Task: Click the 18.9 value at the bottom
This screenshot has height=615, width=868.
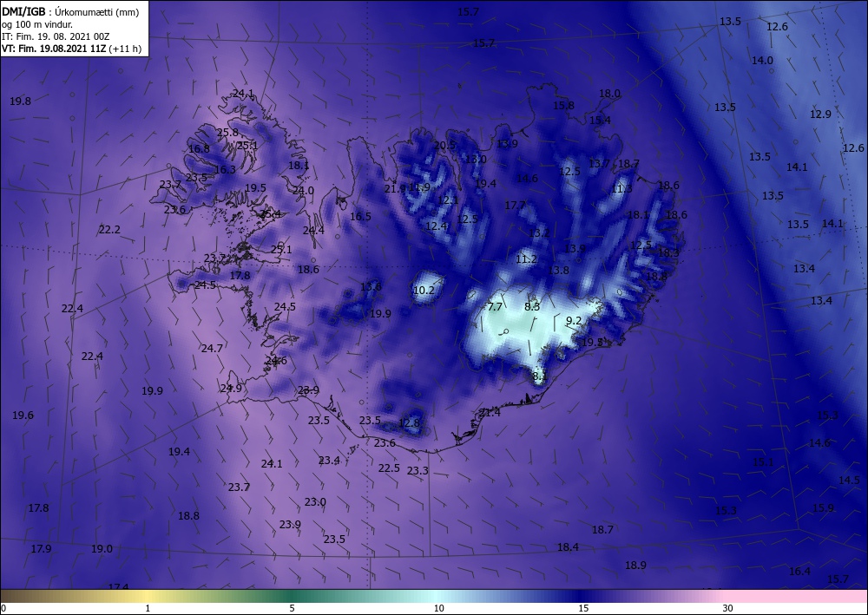Action: [635, 565]
